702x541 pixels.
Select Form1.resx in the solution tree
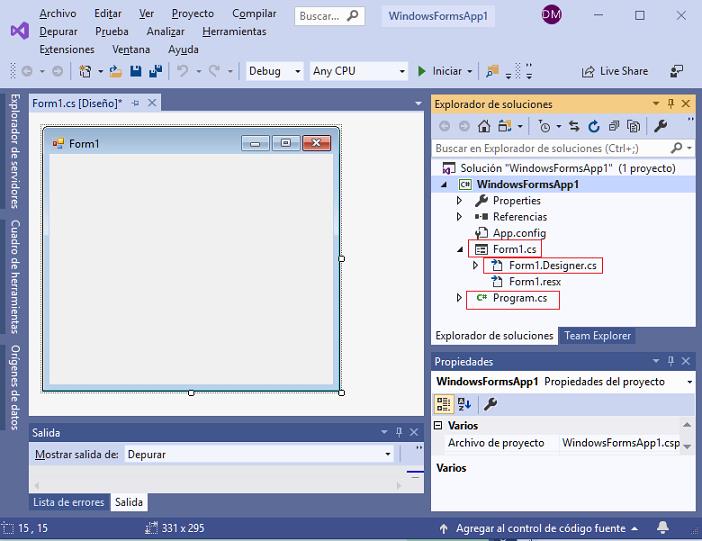click(535, 282)
